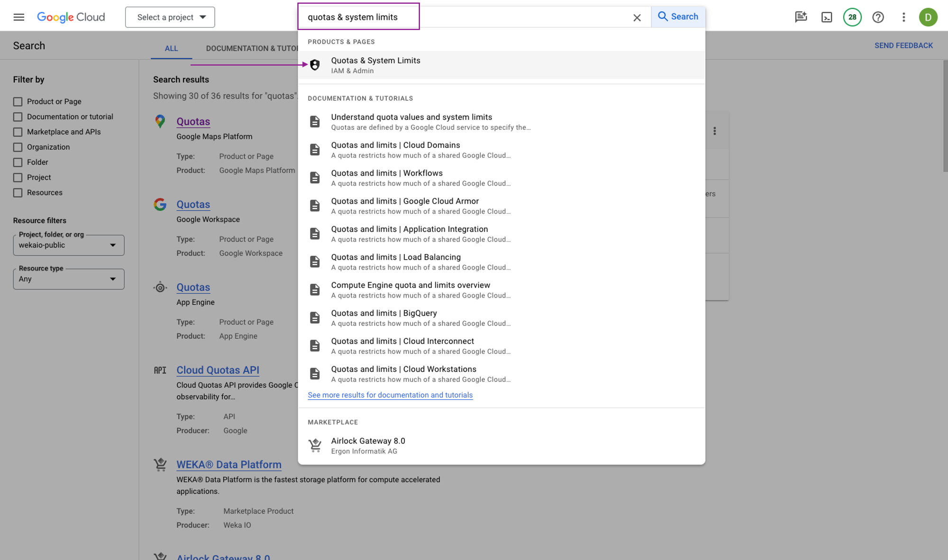Clear the search box with X icon
Image resolution: width=948 pixels, height=560 pixels.
637,18
